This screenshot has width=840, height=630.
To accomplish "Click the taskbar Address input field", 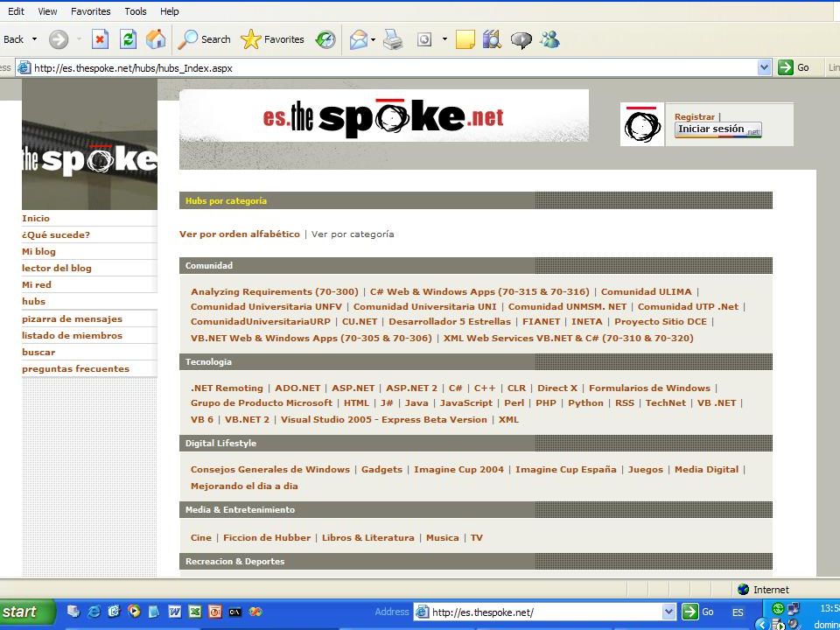I will 546,612.
